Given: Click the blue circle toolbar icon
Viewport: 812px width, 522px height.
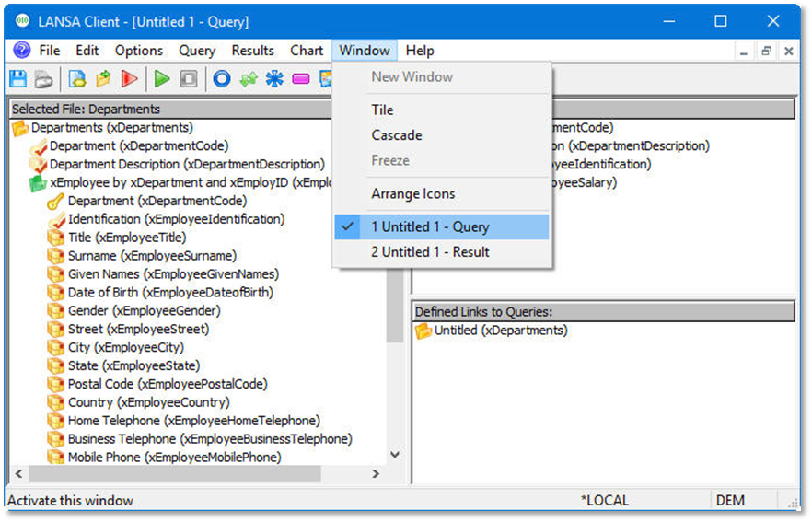Looking at the screenshot, I should [x=222, y=79].
